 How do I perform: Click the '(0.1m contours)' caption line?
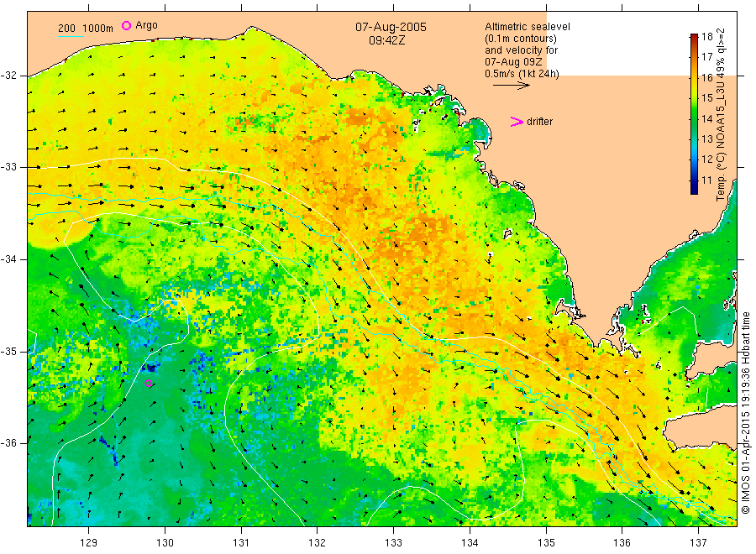521,39
